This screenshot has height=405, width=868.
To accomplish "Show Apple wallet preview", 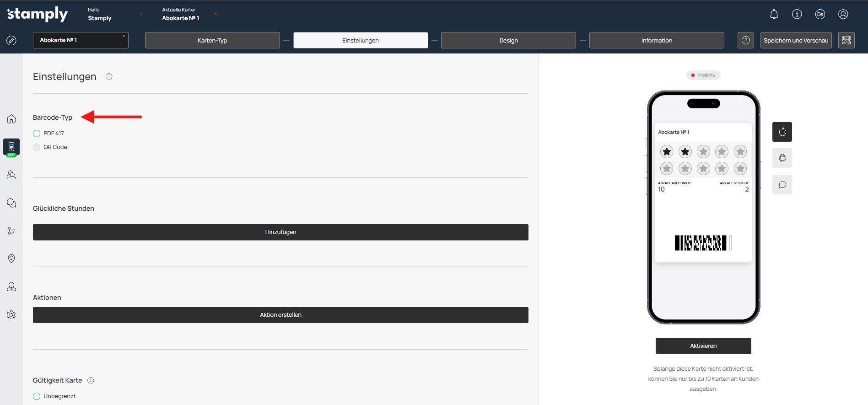I will (x=782, y=132).
